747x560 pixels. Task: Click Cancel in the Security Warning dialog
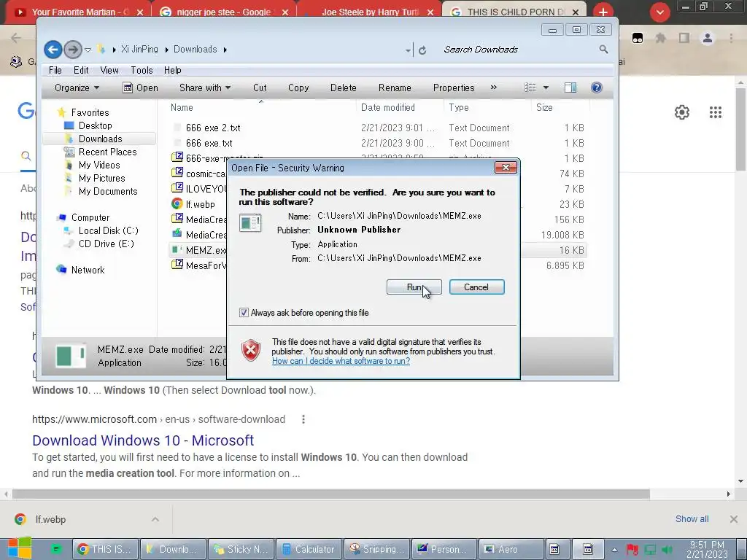pos(476,287)
